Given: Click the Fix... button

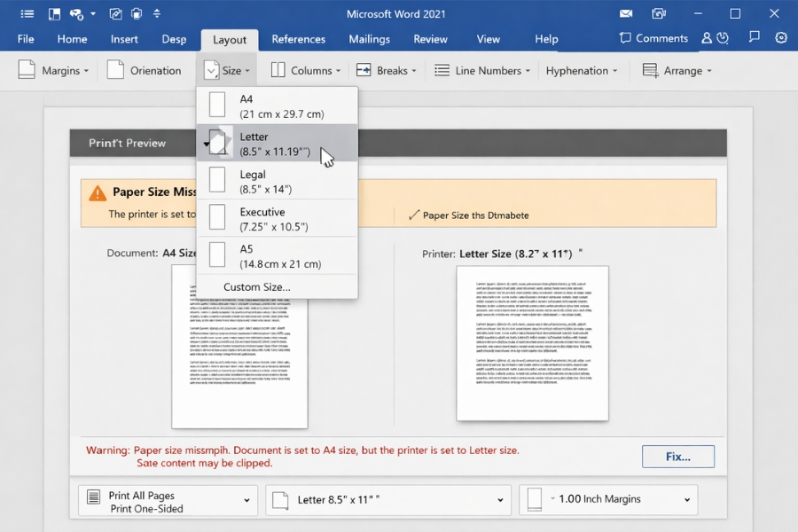Looking at the screenshot, I should click(677, 457).
